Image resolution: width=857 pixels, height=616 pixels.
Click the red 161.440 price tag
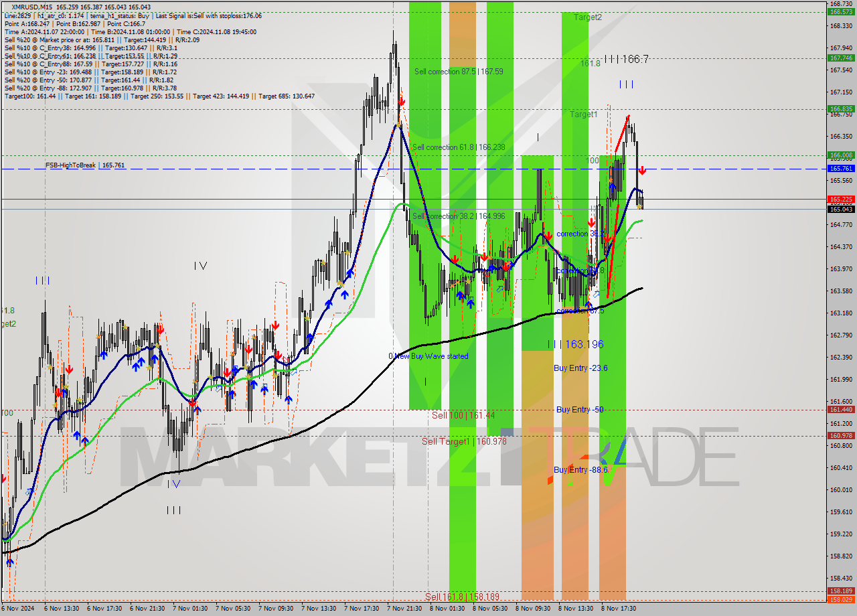(x=841, y=409)
